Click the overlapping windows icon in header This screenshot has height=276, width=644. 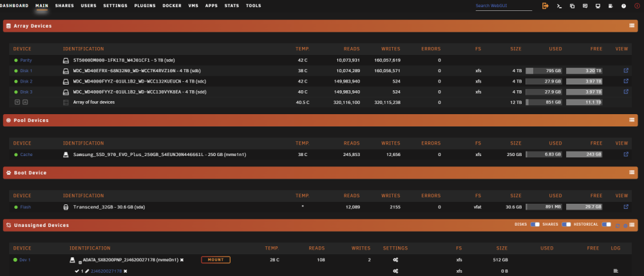pyautogui.click(x=572, y=6)
